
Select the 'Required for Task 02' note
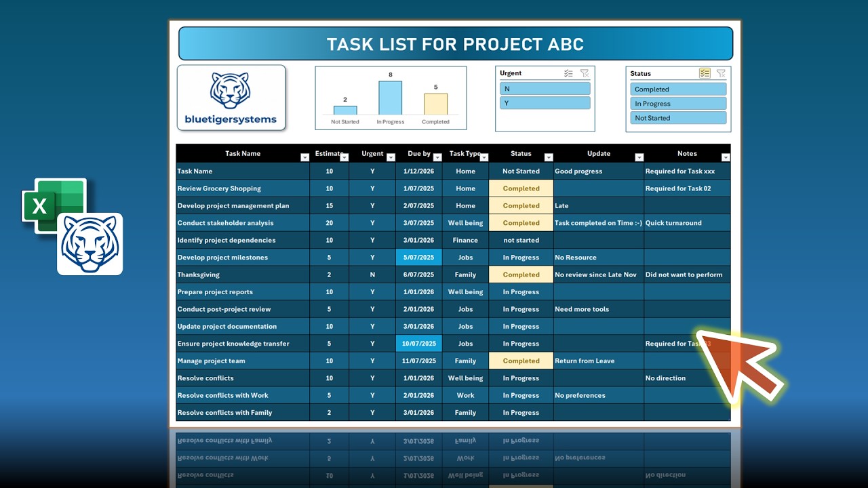click(x=688, y=188)
